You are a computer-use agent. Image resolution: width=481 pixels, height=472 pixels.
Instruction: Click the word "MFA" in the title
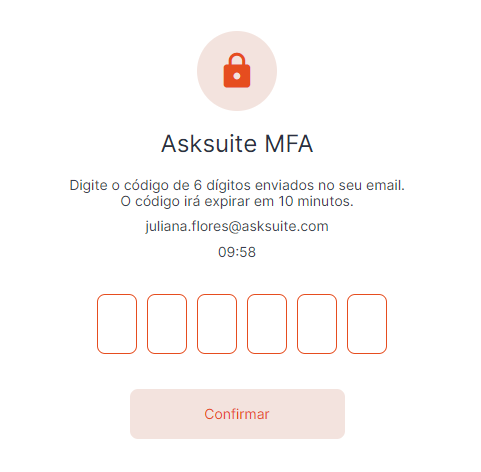coord(289,144)
